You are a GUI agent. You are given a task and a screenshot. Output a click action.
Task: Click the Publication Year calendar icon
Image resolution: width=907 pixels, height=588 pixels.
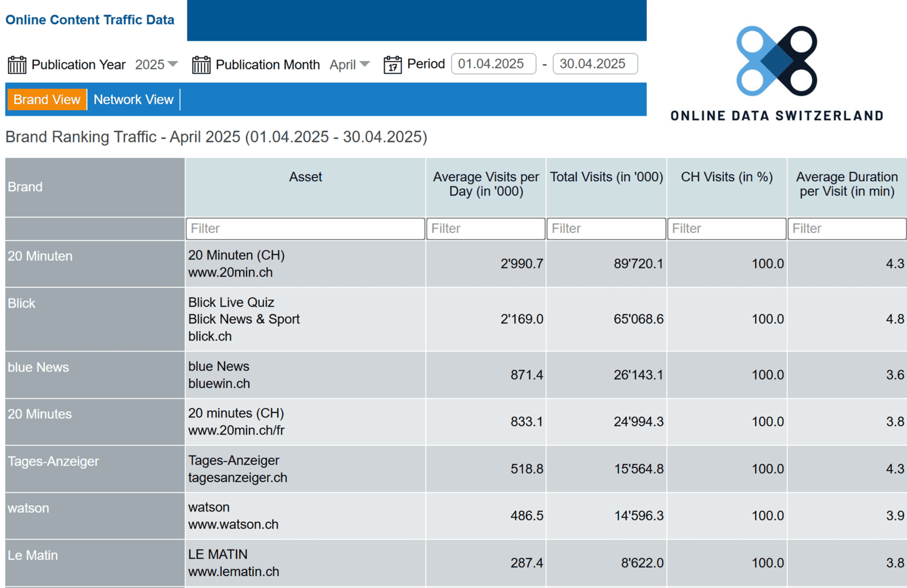click(17, 65)
